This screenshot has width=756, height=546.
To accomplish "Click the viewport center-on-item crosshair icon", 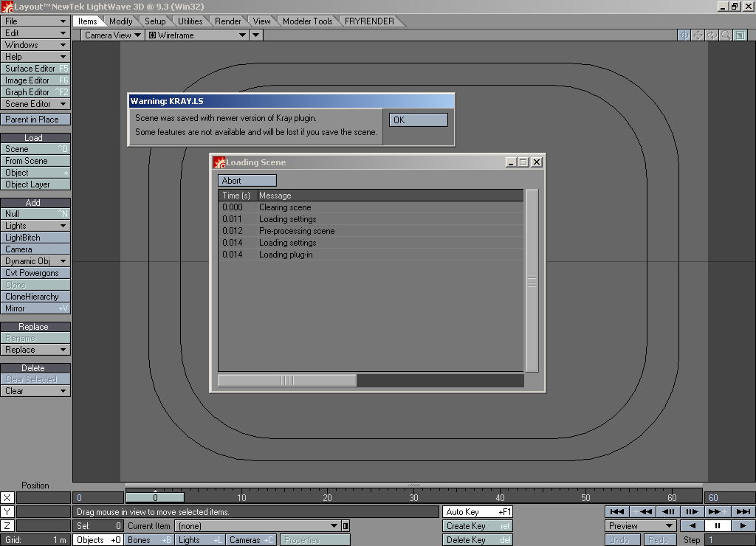I will [684, 35].
